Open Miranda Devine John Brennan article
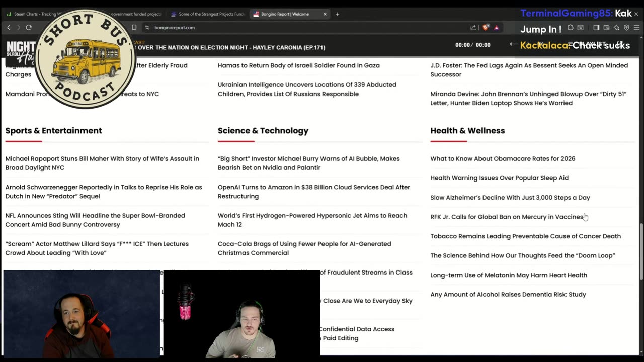This screenshot has height=362, width=644. [528, 99]
